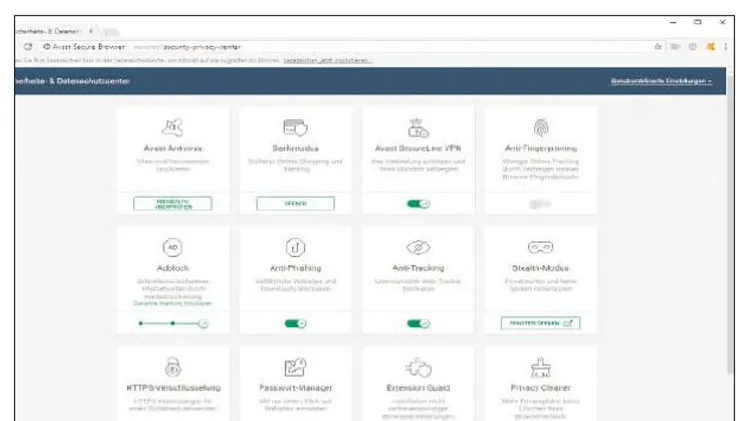Click the Passwort-Manager card title

295,388
